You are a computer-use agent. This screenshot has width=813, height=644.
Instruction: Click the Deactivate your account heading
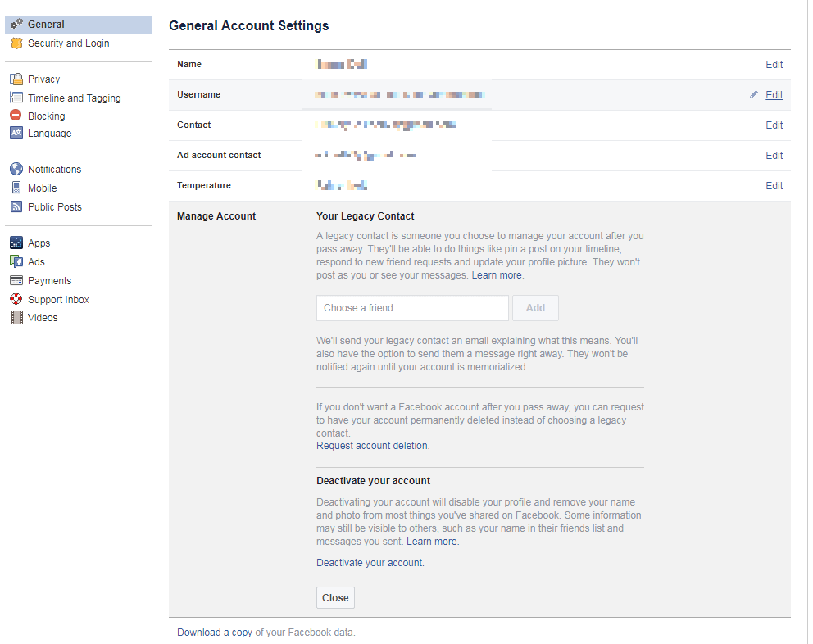pyautogui.click(x=374, y=481)
